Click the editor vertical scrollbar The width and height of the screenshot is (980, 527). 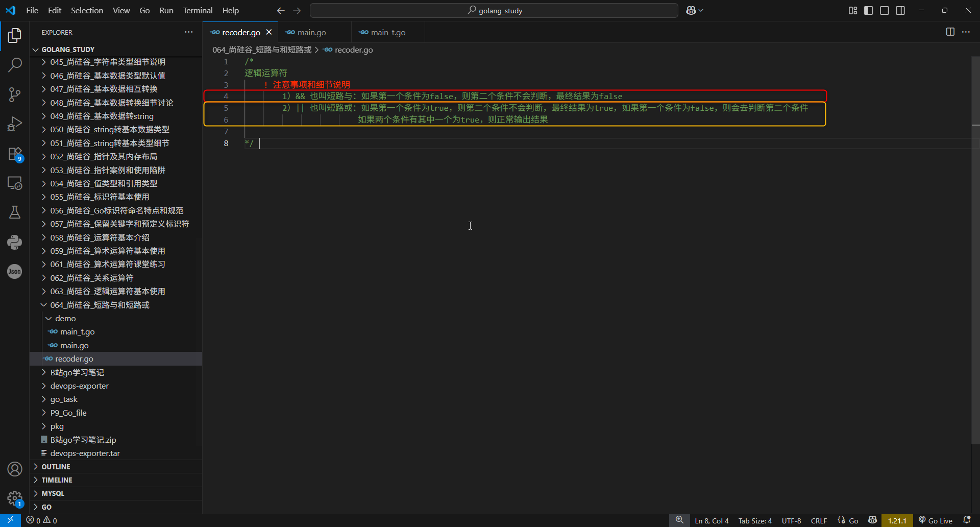click(x=975, y=250)
